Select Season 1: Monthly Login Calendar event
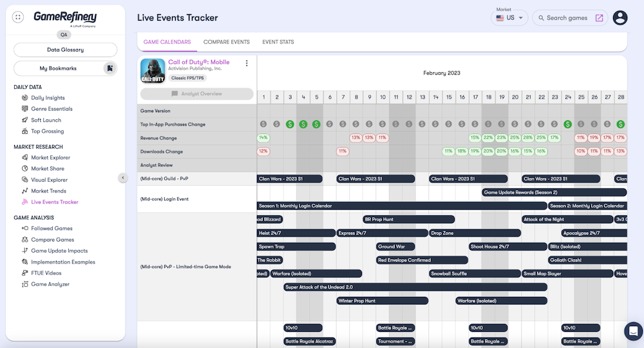The width and height of the screenshot is (644, 348). [x=402, y=206]
